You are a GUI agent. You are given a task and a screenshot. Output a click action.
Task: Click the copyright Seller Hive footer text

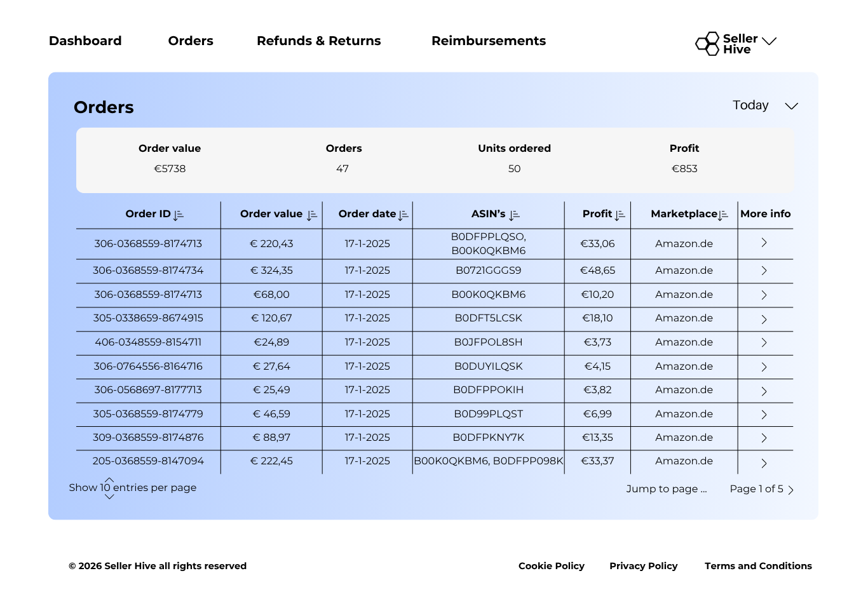[x=158, y=566]
